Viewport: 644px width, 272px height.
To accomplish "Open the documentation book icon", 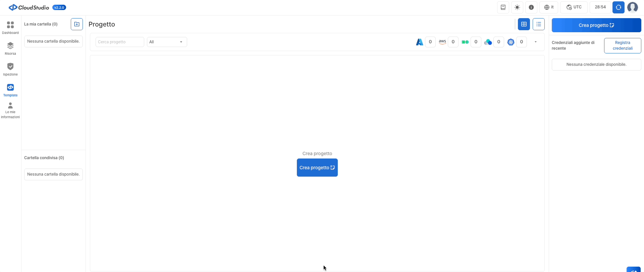I will pos(503,7).
